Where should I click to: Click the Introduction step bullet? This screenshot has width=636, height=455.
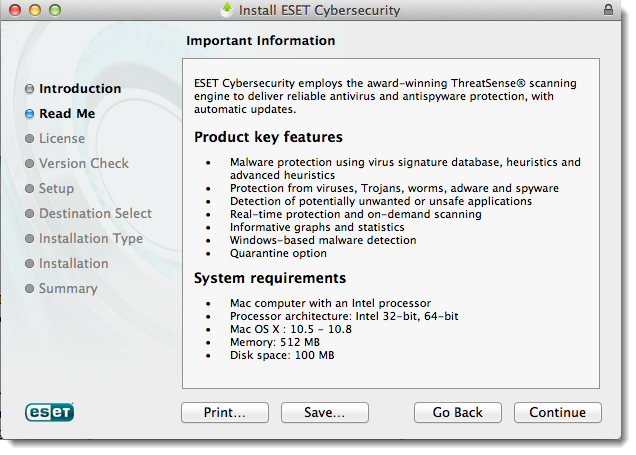coord(30,89)
